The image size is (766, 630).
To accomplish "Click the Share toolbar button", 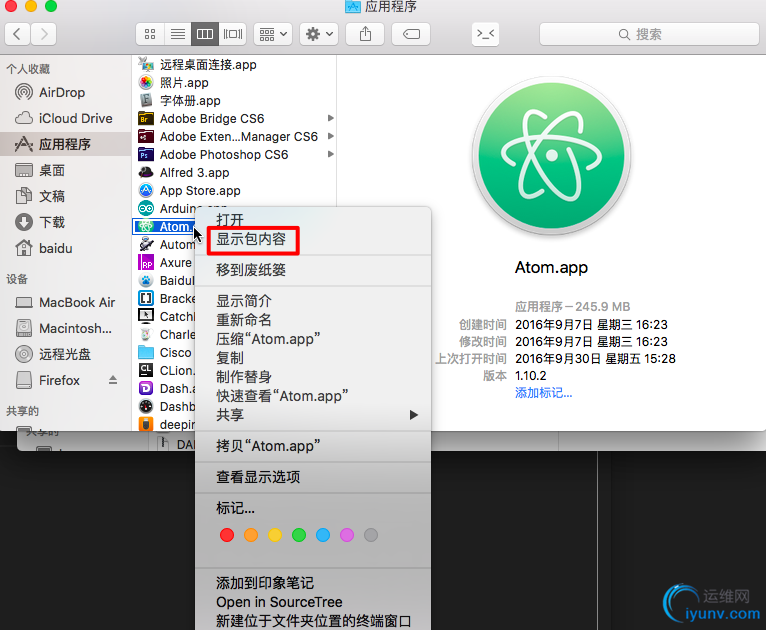I will click(365, 34).
